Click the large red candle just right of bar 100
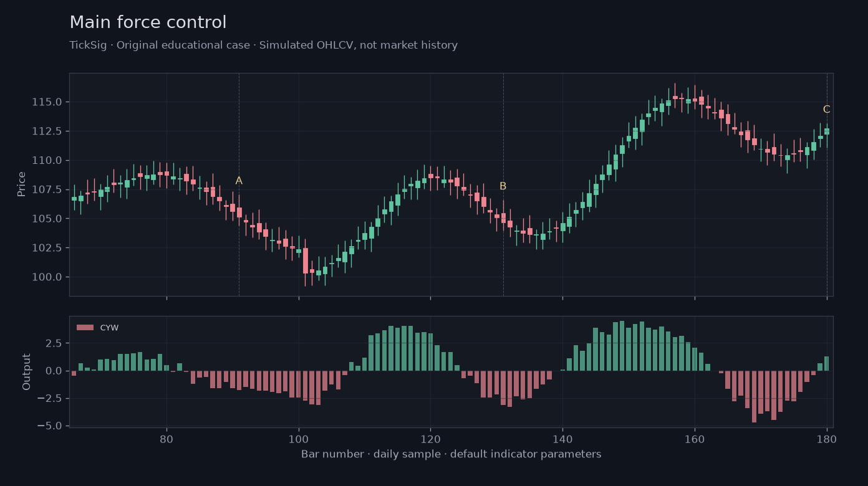 [x=306, y=261]
